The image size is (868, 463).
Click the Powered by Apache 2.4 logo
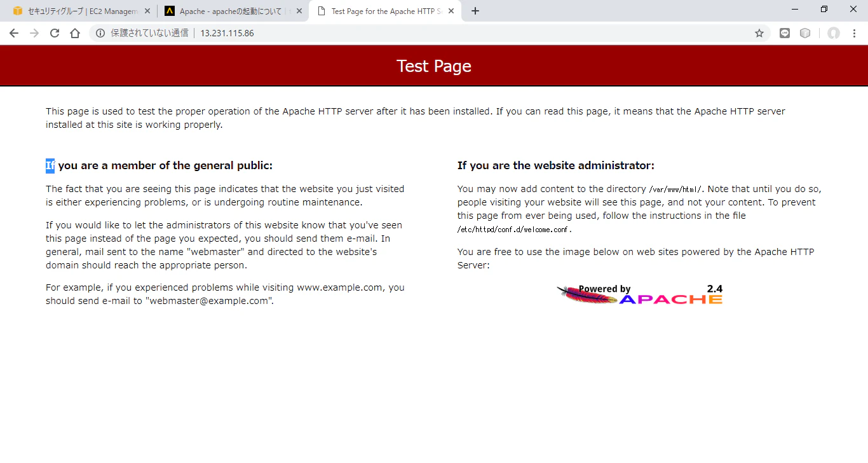click(x=639, y=294)
